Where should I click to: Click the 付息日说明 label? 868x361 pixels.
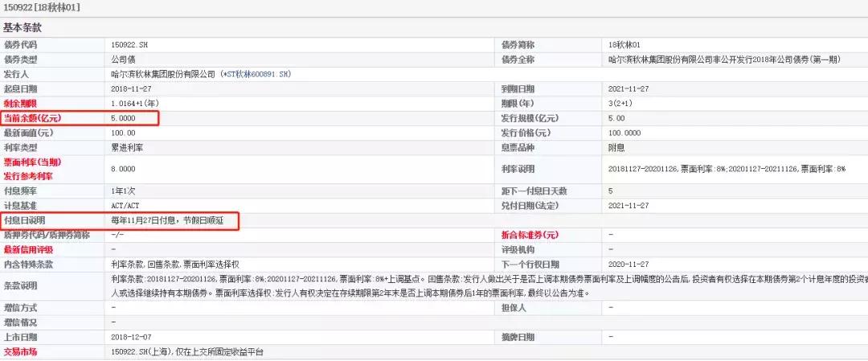click(24, 220)
